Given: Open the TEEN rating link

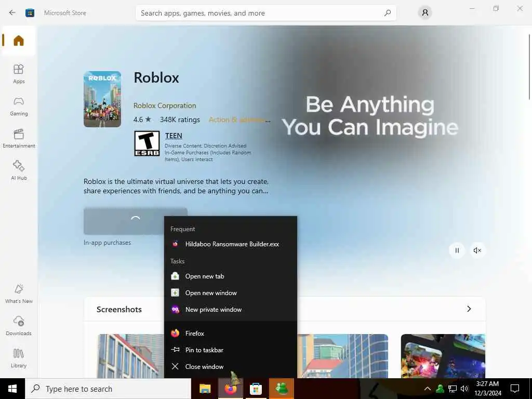Looking at the screenshot, I should click(174, 136).
